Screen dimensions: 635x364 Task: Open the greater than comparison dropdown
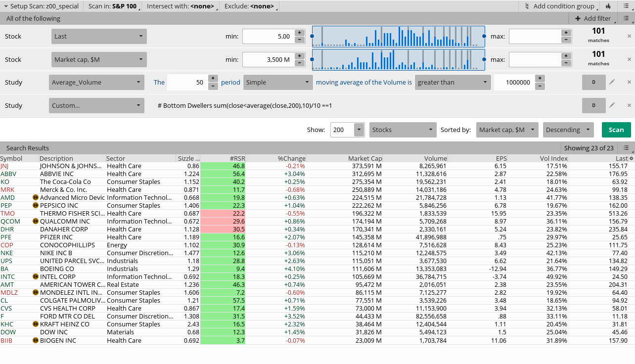point(453,82)
